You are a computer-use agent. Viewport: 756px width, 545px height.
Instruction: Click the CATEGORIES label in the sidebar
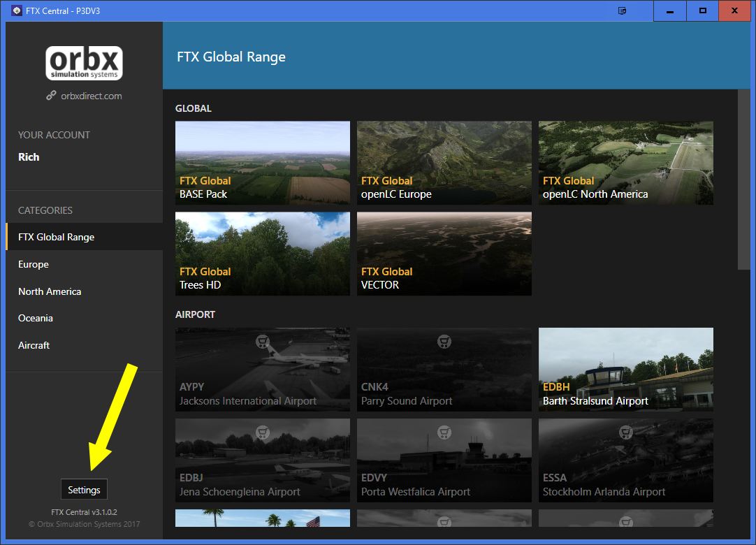[45, 210]
